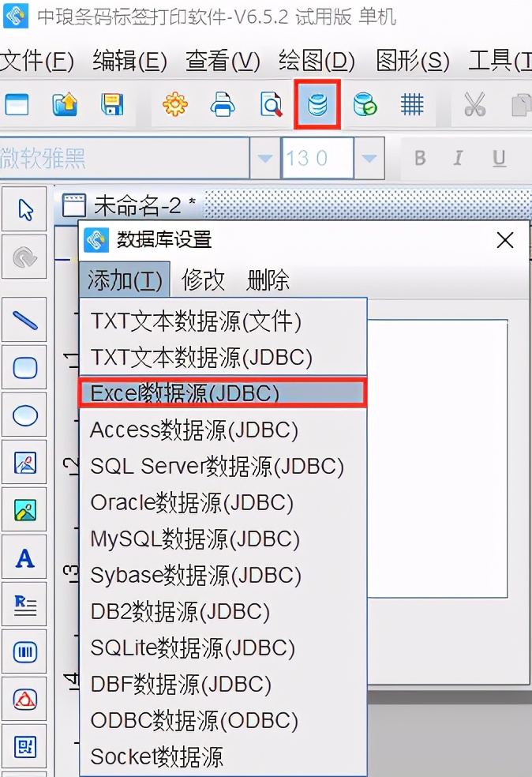
Task: Click the font size 13.0 field
Action: coord(317,158)
